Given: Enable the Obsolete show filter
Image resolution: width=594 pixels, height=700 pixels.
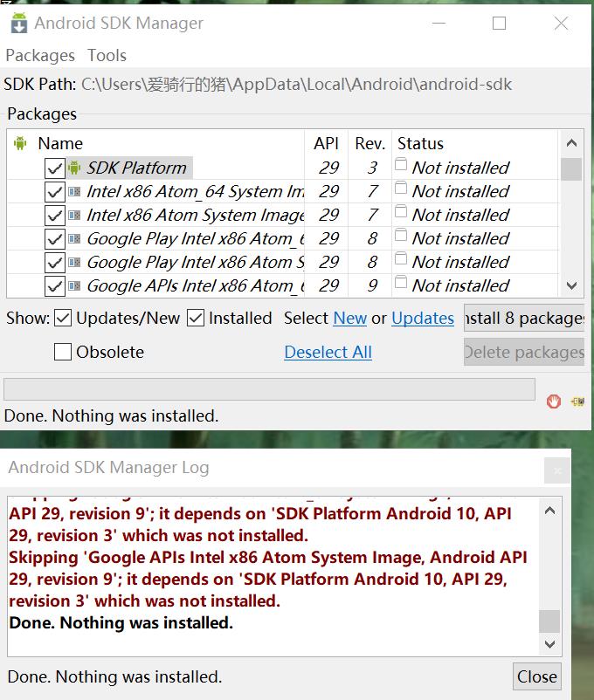Looking at the screenshot, I should click(x=63, y=352).
